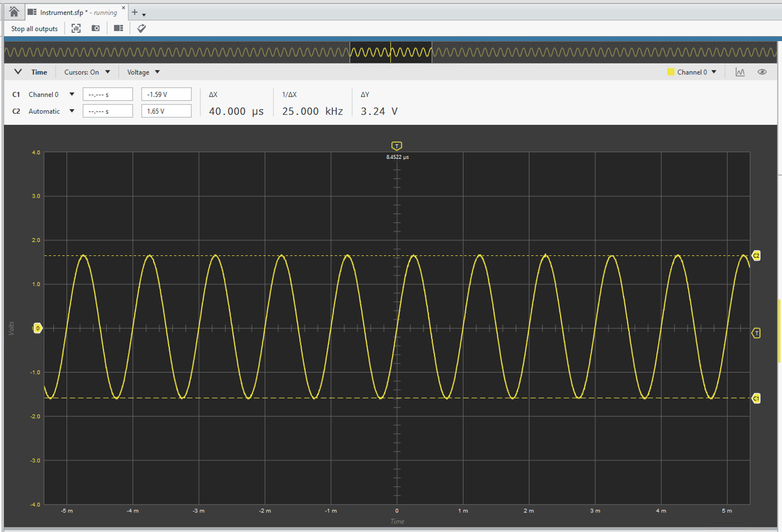
Task: Click the Time axis title
Action: pyautogui.click(x=397, y=522)
